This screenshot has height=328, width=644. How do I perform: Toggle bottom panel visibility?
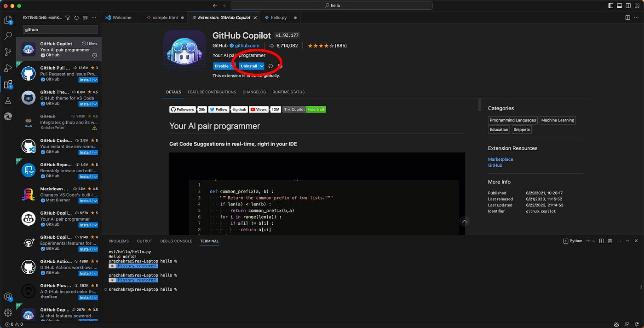point(619,6)
